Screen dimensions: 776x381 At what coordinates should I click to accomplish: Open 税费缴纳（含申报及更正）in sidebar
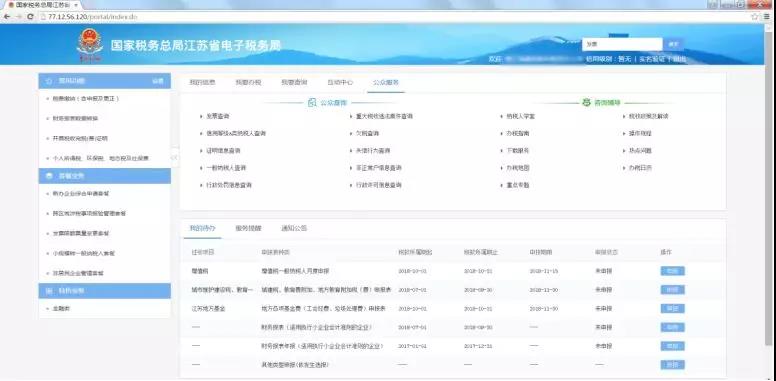(86, 98)
